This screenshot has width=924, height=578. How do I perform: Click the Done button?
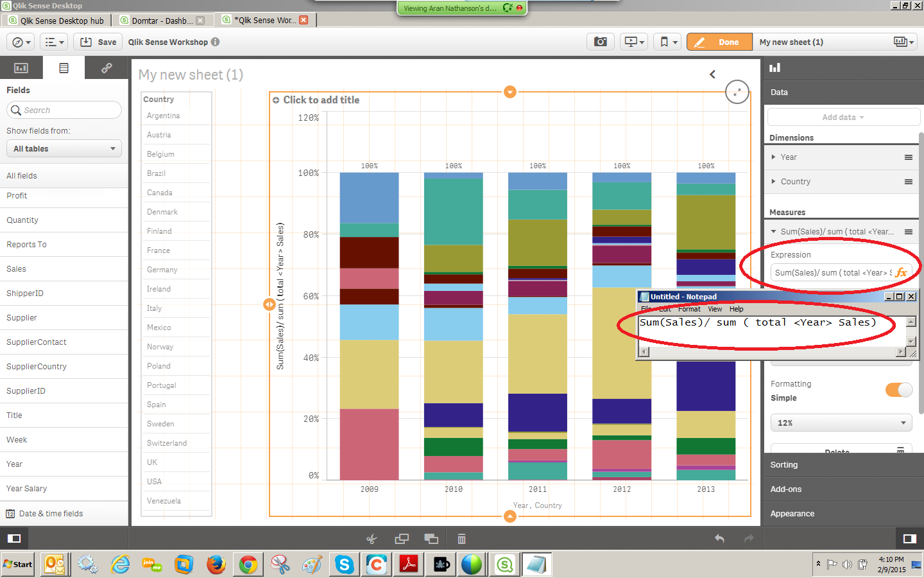(x=719, y=42)
